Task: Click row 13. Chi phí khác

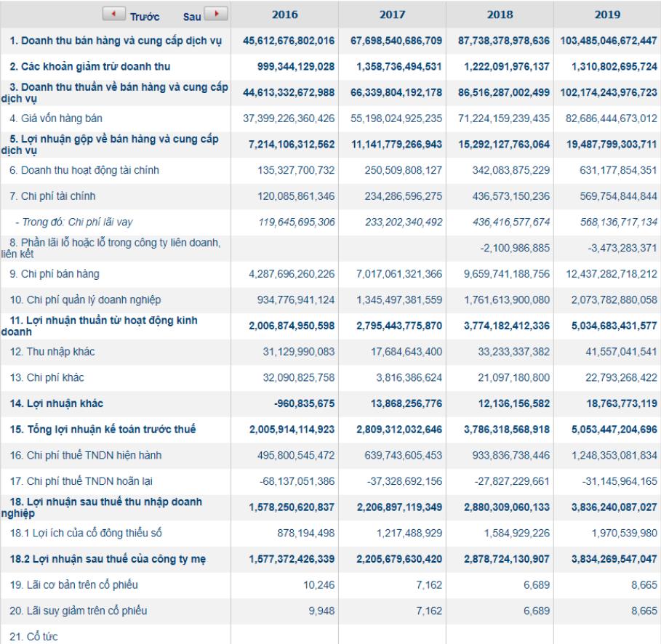Action: click(330, 378)
